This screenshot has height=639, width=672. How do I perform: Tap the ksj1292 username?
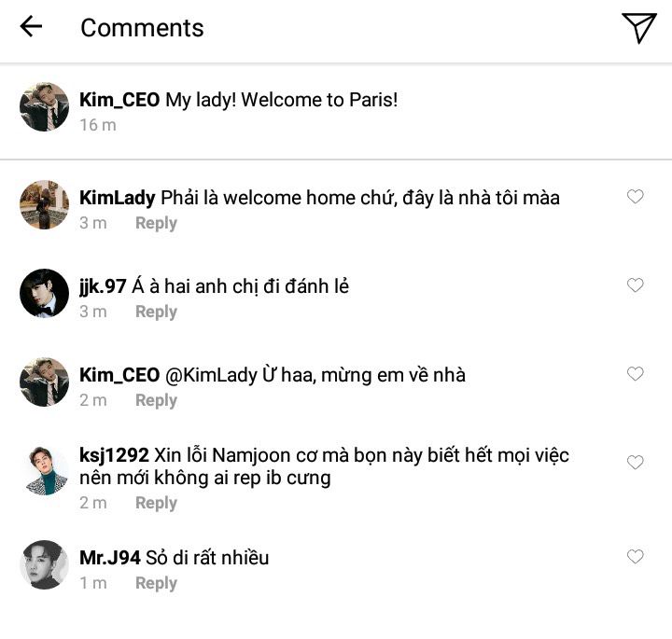pyautogui.click(x=114, y=455)
